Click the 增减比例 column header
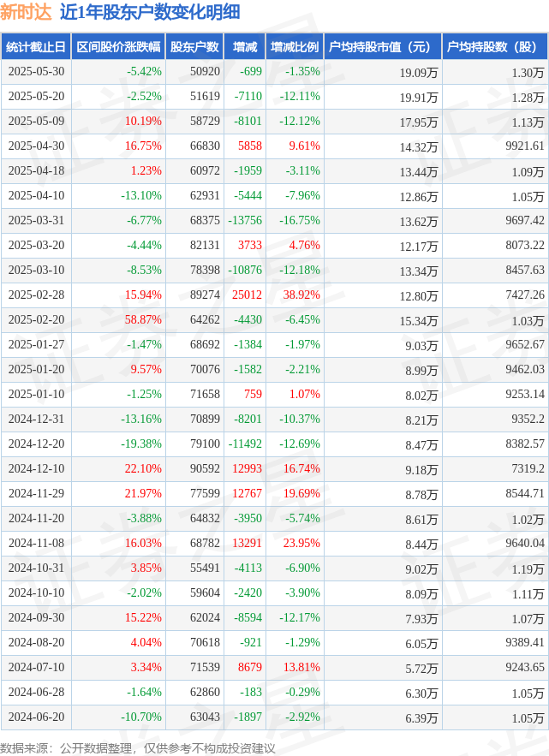 [295, 47]
